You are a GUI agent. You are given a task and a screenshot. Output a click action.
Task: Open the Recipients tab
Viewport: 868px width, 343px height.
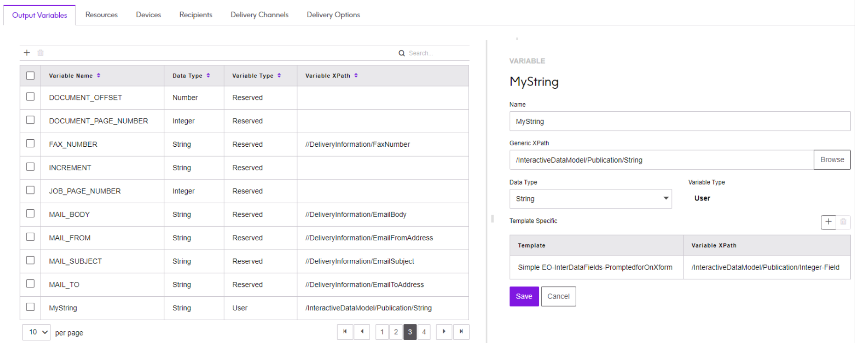pyautogui.click(x=196, y=15)
